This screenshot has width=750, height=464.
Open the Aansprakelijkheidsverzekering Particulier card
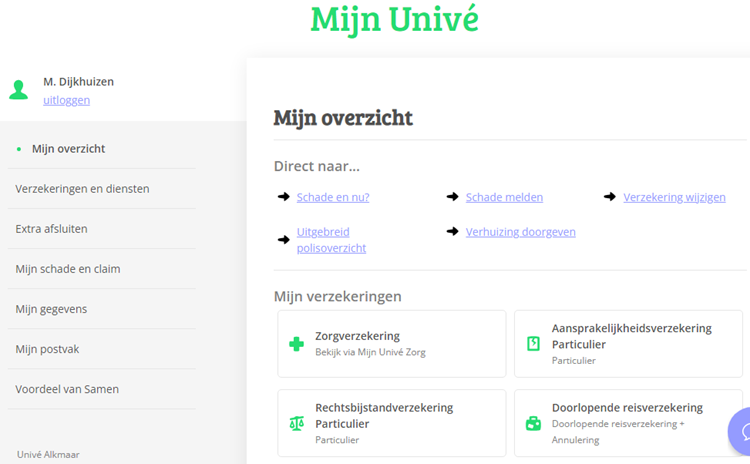(x=629, y=344)
